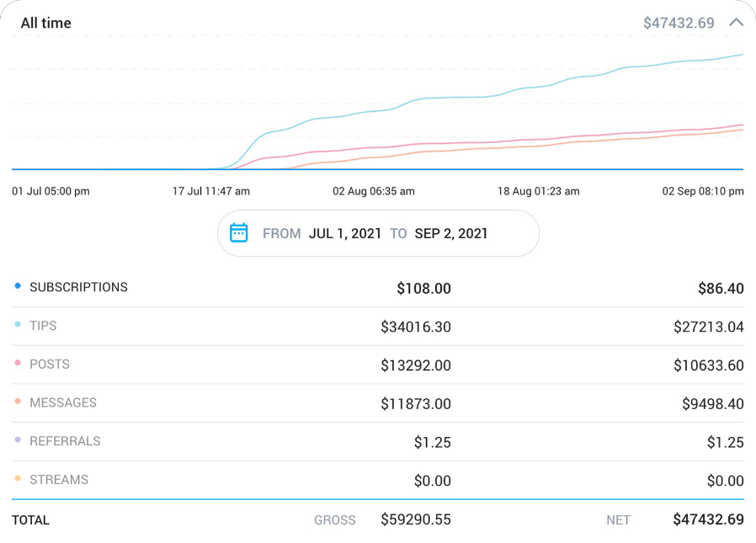Collapse the All time section chevron
756x543 pixels.
[736, 23]
